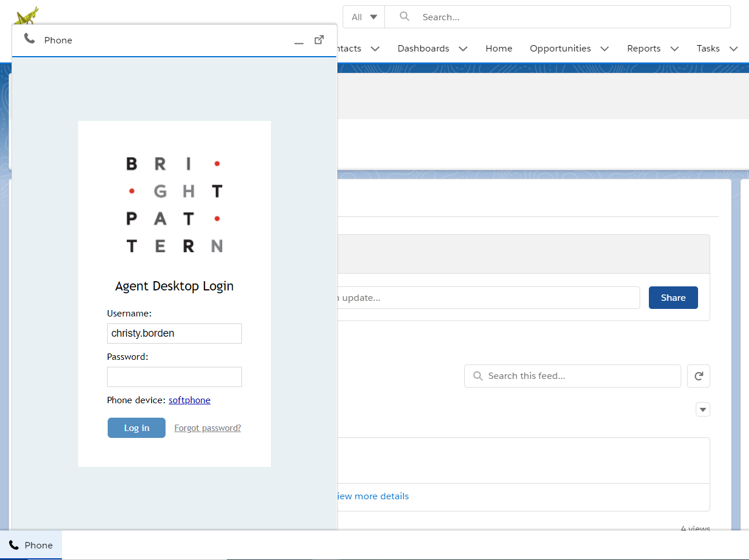This screenshot has width=749, height=560.
Task: Click the Password input field
Action: [x=174, y=377]
